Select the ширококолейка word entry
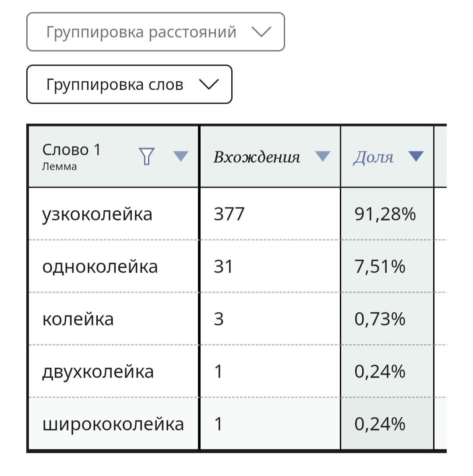473x476 pixels. [113, 424]
